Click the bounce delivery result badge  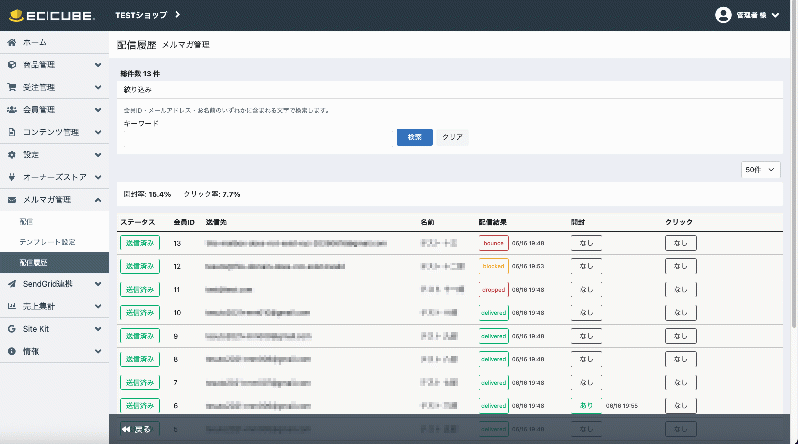click(x=494, y=243)
